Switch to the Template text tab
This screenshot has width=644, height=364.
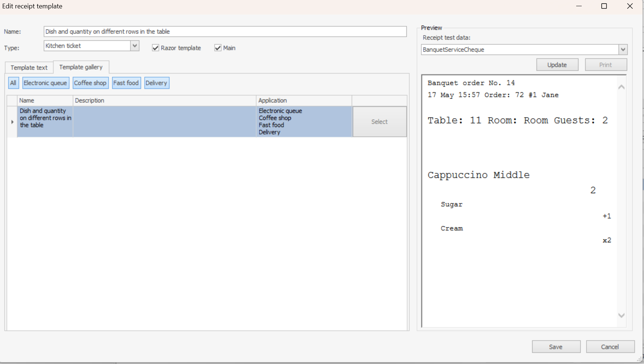[x=29, y=67]
